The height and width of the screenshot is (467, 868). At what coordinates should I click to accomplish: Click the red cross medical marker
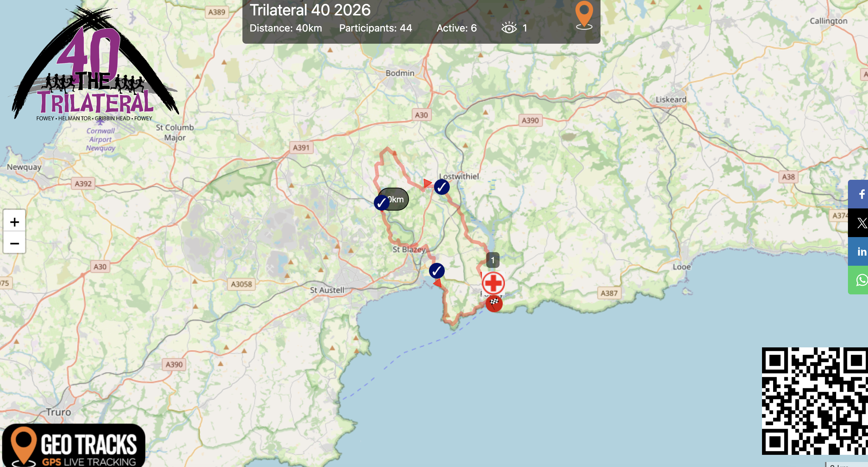click(493, 283)
